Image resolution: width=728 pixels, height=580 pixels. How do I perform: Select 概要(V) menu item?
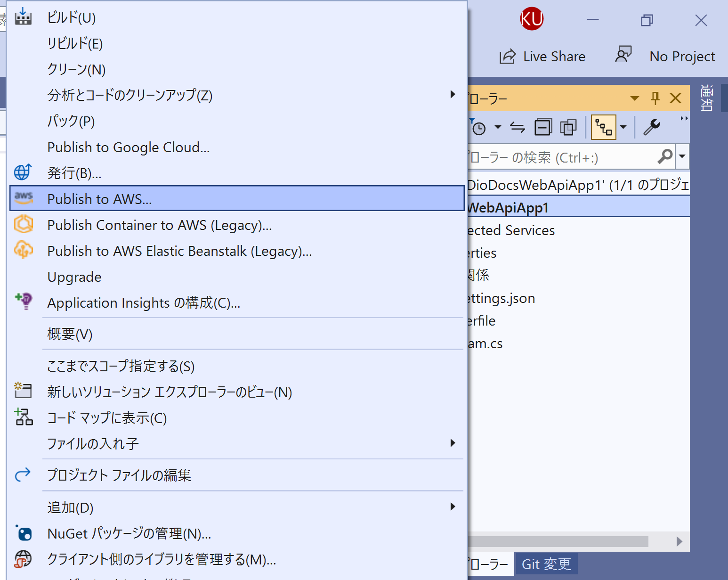237,334
